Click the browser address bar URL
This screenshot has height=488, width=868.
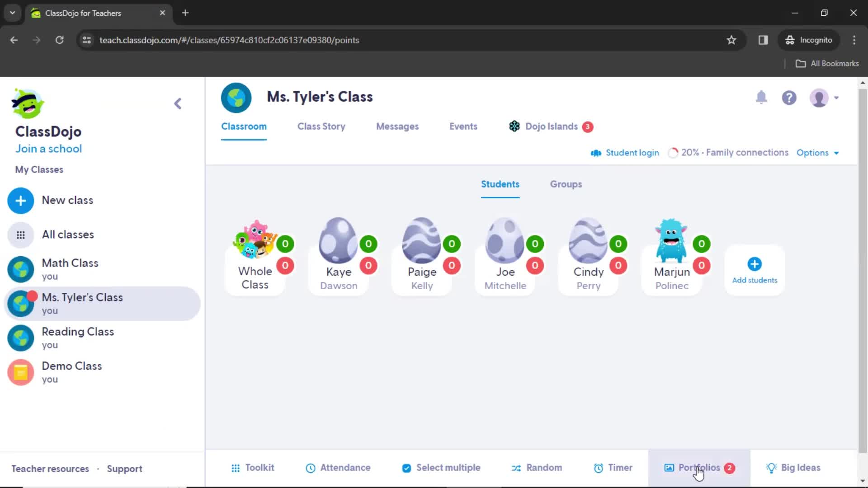[x=229, y=40]
